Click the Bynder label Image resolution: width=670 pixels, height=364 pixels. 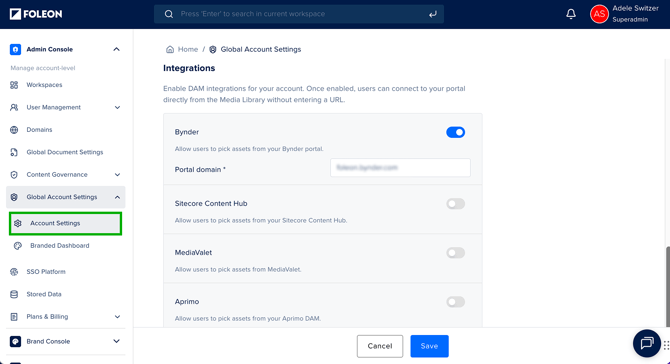pos(187,132)
